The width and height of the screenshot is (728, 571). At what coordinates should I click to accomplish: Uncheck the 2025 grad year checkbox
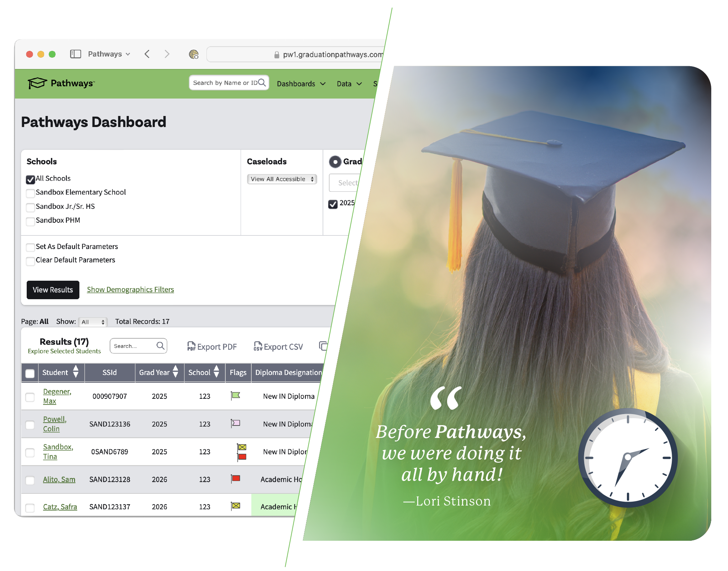pos(333,204)
